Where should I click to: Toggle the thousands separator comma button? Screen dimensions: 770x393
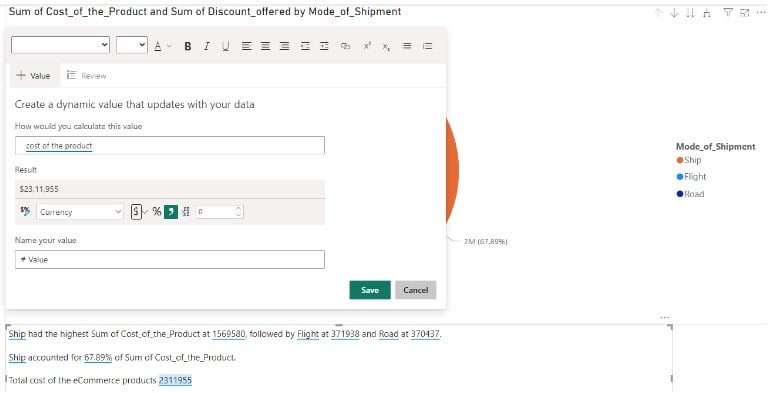170,212
